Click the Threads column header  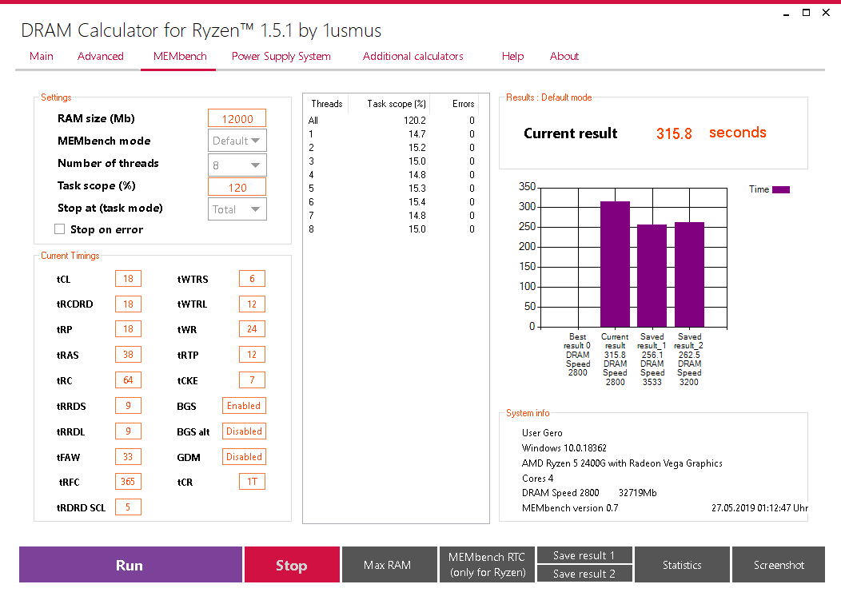click(x=327, y=104)
